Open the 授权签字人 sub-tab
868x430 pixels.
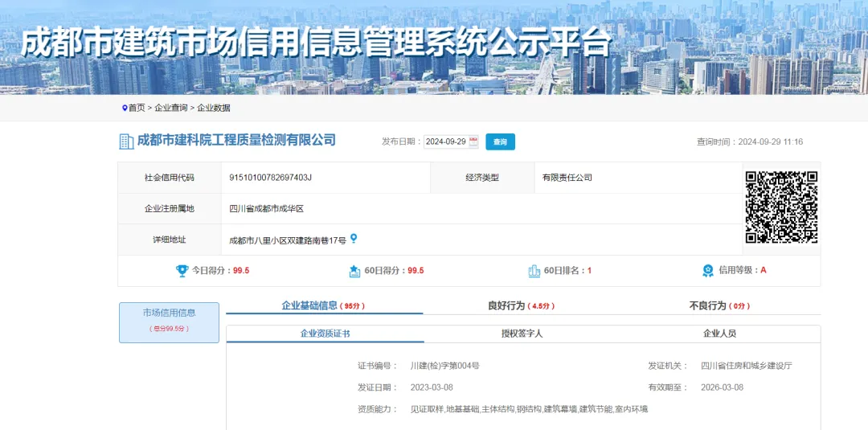(x=522, y=334)
